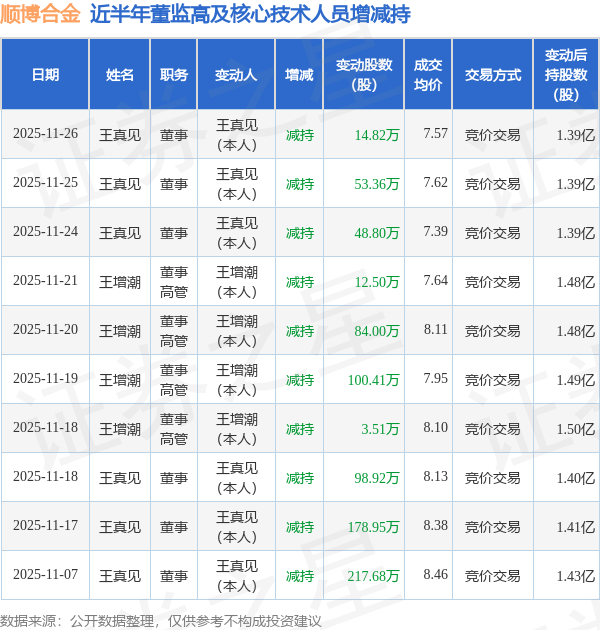Click the average price 7.62
The width and height of the screenshot is (600, 630).
pos(436,182)
